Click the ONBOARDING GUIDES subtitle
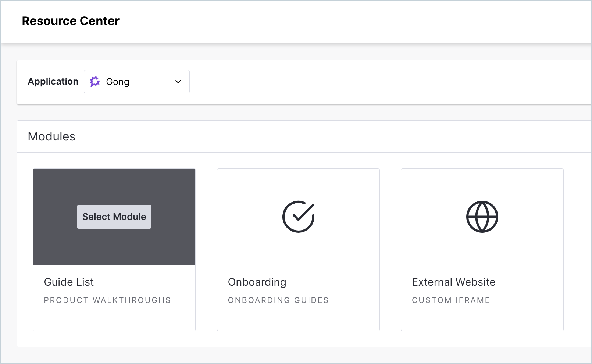592x364 pixels. pos(278,300)
